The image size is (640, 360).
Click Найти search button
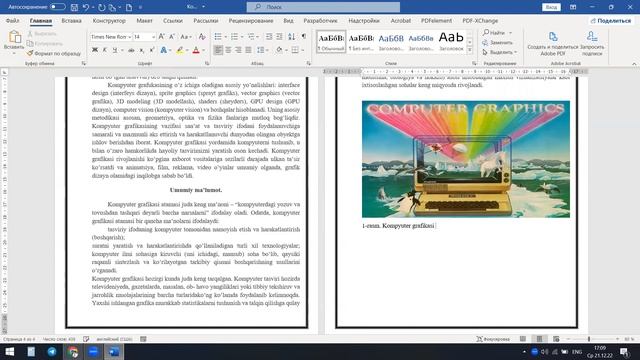[494, 33]
